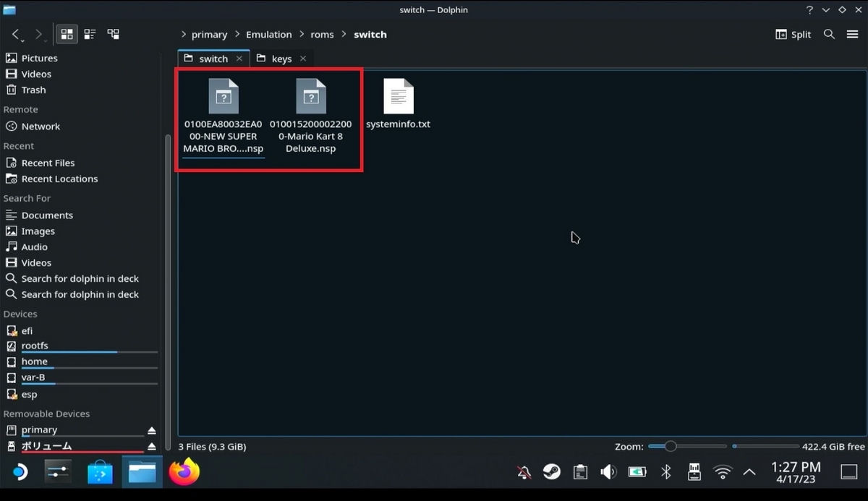Click the Dolphin window title bar icon
Image resolution: width=868 pixels, height=501 pixels.
[9, 10]
